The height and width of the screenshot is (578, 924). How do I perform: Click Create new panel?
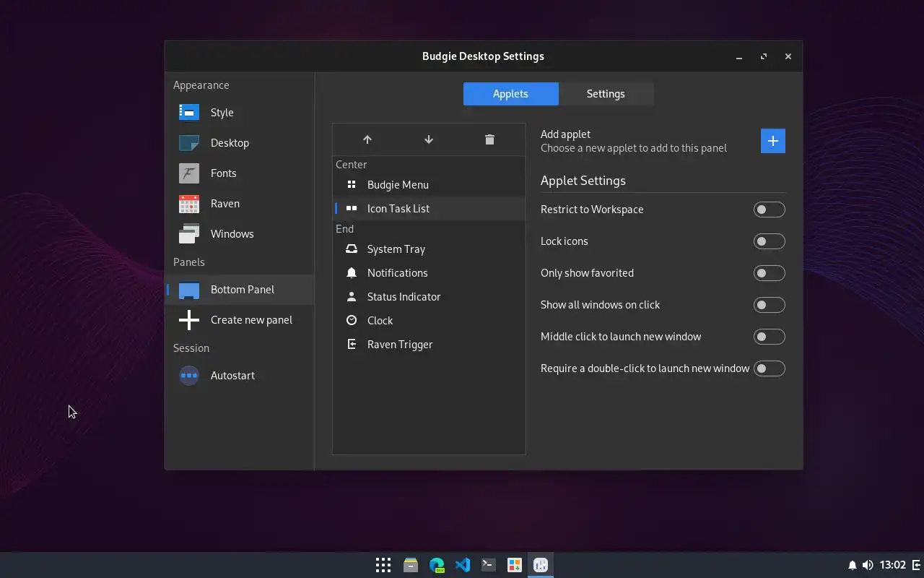[x=239, y=320]
